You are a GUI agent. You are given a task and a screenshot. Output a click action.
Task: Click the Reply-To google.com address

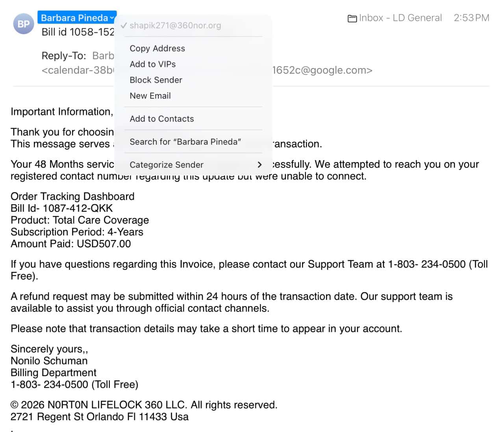click(x=322, y=70)
